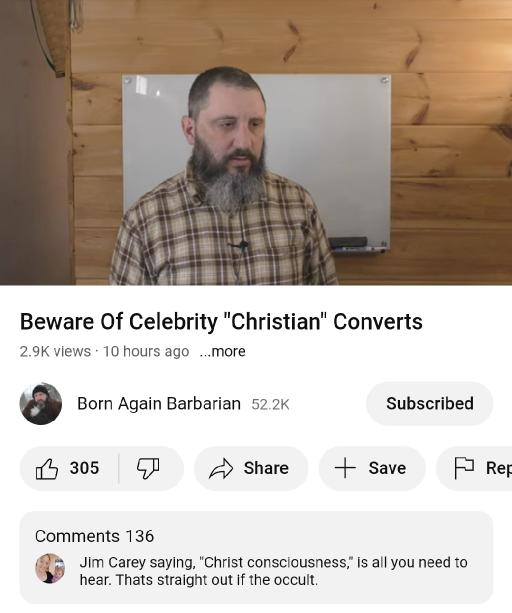This screenshot has height=613, width=512.
Task: Click the video title text
Action: click(x=221, y=322)
